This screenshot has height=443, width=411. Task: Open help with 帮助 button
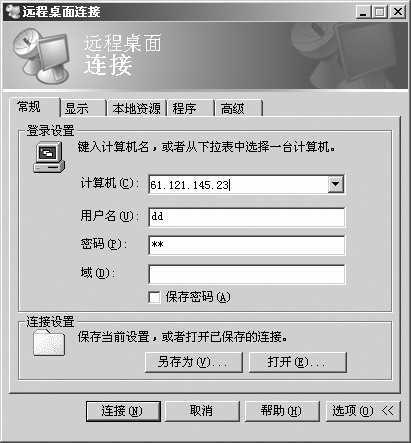coord(282,411)
